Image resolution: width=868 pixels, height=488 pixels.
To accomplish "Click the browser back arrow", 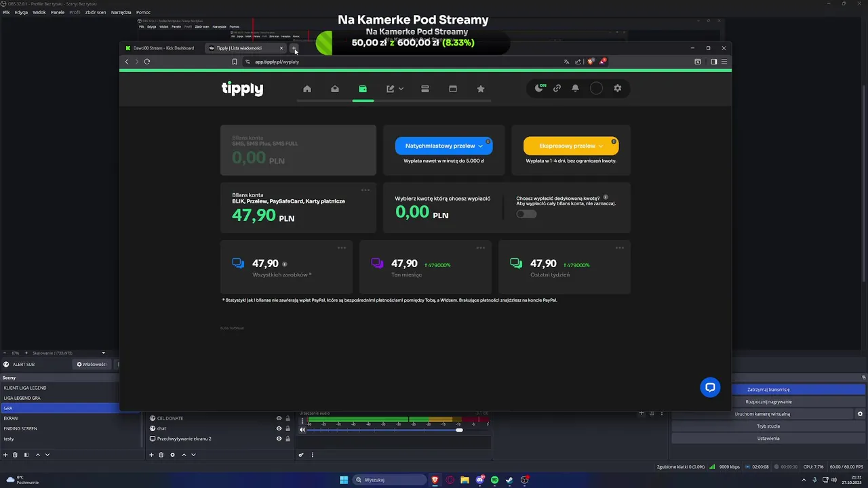I will [127, 62].
